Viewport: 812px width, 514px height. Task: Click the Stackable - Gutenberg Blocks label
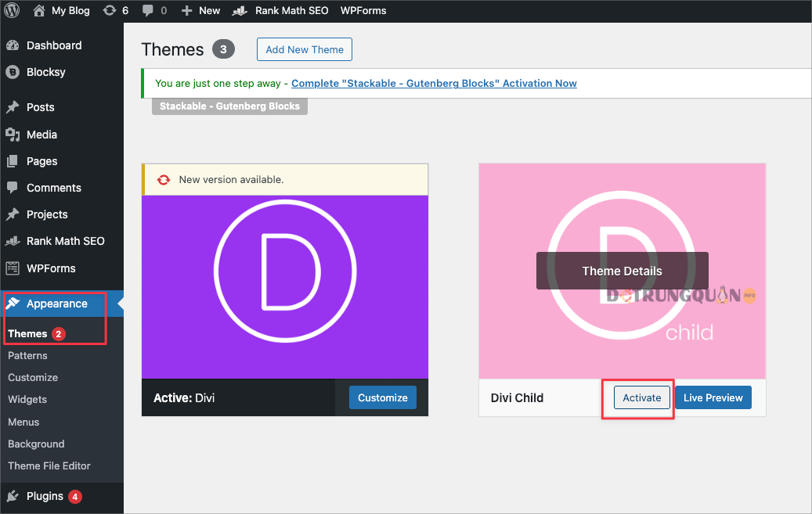click(x=229, y=106)
